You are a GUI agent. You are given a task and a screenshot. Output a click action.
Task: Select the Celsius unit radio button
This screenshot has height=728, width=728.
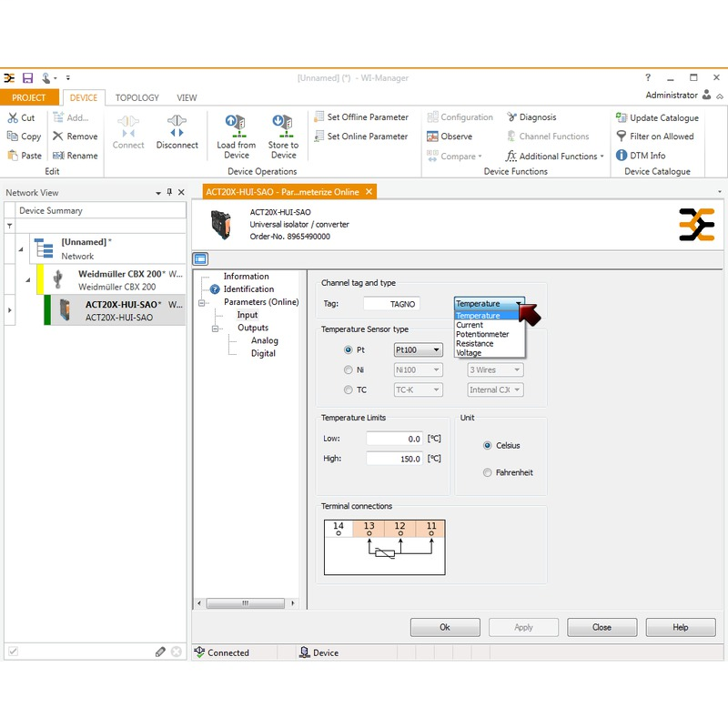[488, 445]
